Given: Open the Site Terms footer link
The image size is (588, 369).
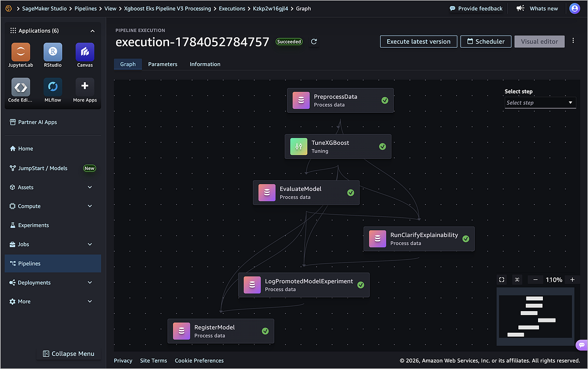Looking at the screenshot, I should (153, 361).
